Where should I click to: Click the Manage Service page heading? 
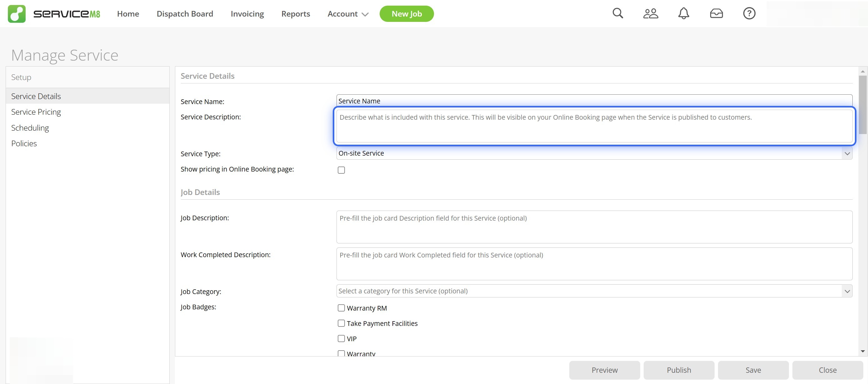pyautogui.click(x=65, y=55)
